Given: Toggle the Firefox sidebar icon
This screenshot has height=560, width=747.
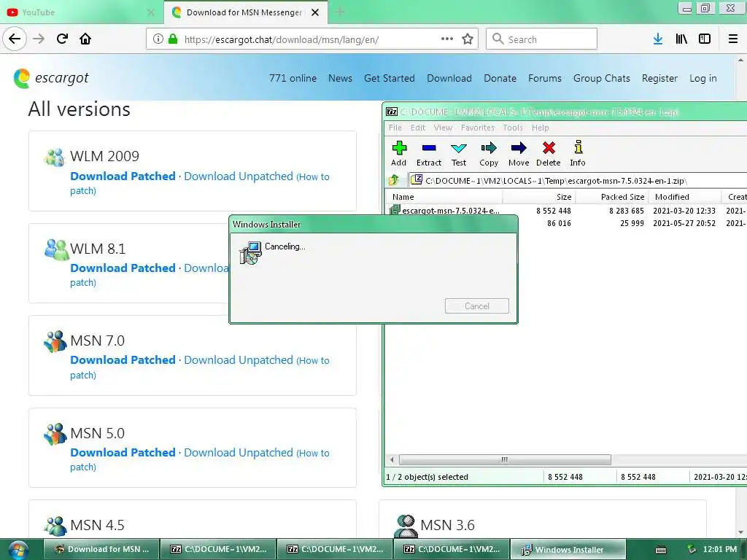Looking at the screenshot, I should tap(705, 39).
